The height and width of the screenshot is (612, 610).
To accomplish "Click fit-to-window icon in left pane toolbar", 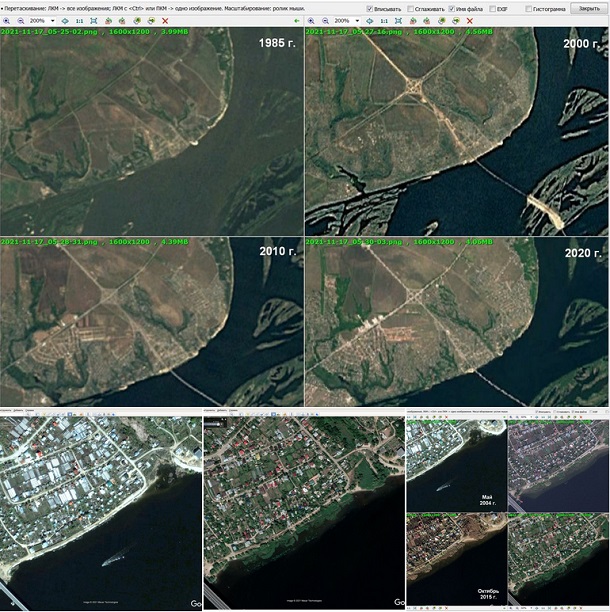I will (x=94, y=21).
